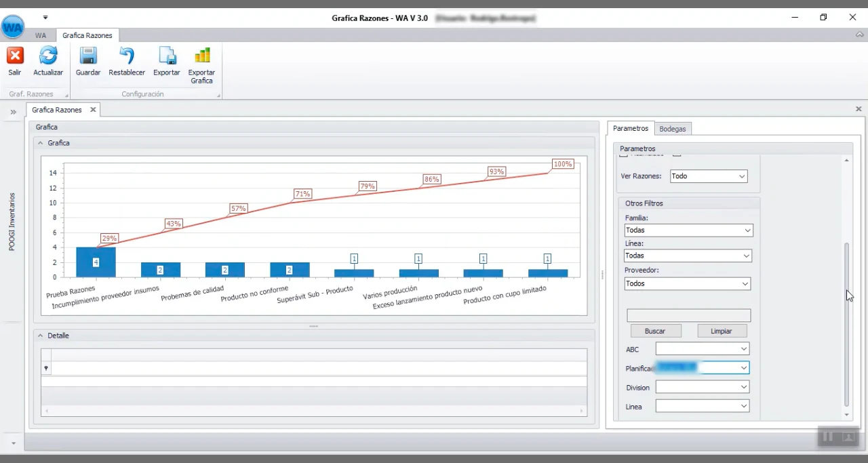
Task: Expand the left sidebar with double-chevron icon
Action: [13, 112]
